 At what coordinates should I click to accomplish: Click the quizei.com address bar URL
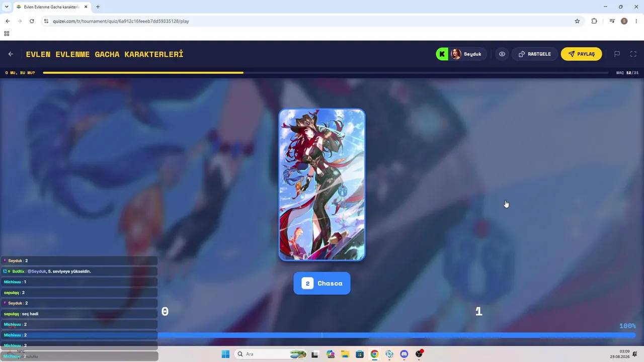click(121, 21)
